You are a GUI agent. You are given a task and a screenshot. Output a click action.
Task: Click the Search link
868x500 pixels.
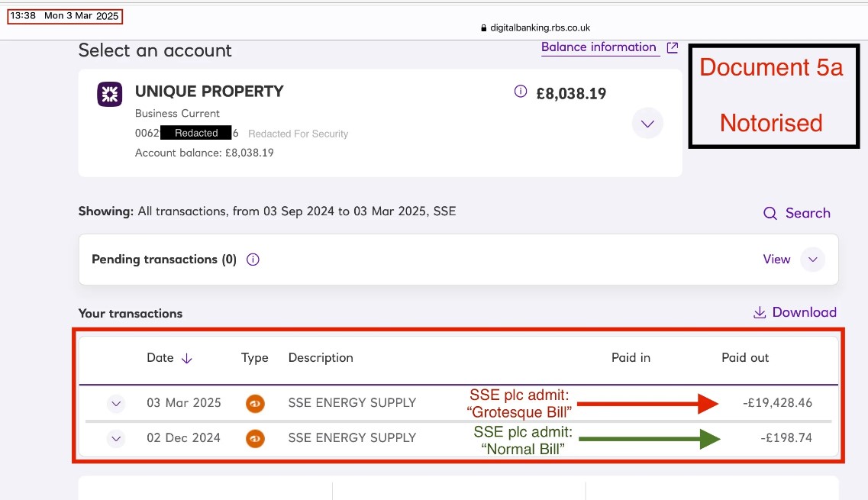(808, 213)
